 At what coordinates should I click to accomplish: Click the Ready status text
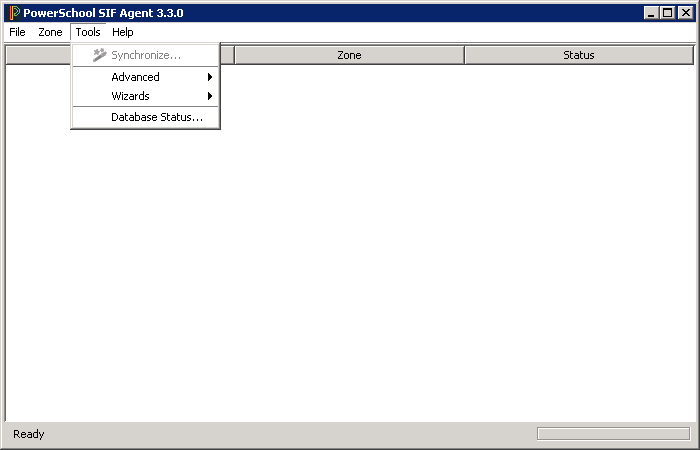point(29,434)
